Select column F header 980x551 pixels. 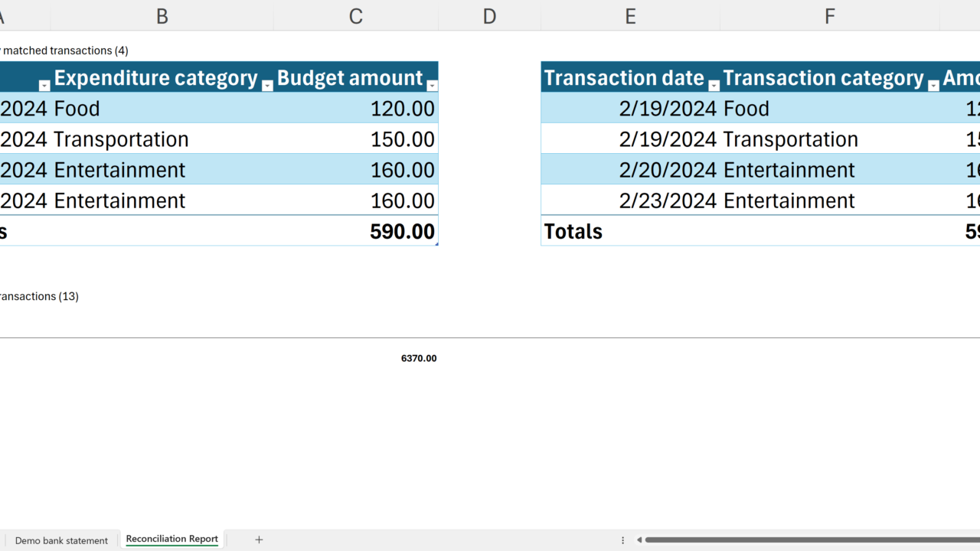click(x=830, y=16)
